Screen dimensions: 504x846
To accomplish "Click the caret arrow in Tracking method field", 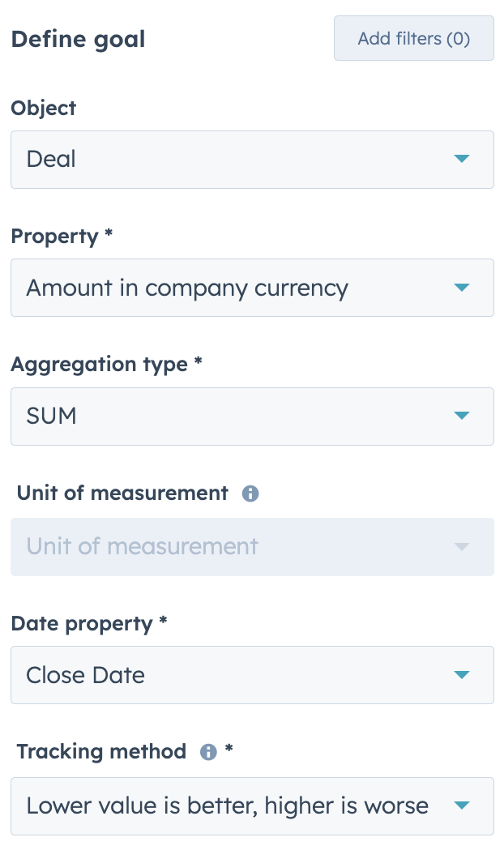I will (461, 805).
